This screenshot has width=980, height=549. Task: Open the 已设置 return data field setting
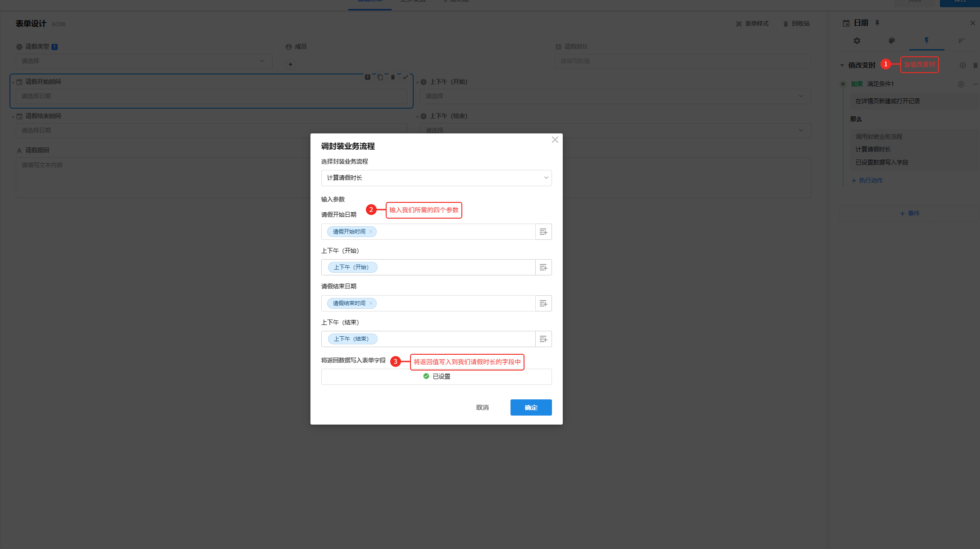(436, 377)
